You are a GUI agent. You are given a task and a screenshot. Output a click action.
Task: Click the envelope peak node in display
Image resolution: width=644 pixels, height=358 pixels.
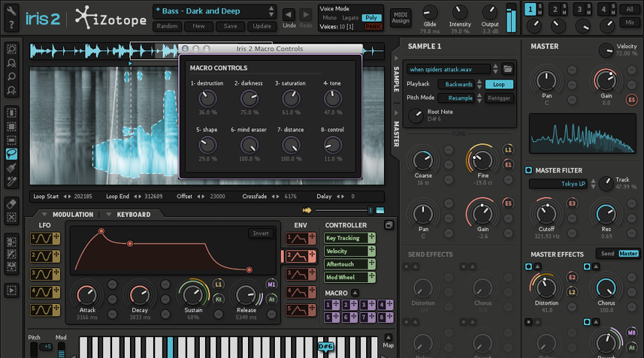[x=101, y=231]
